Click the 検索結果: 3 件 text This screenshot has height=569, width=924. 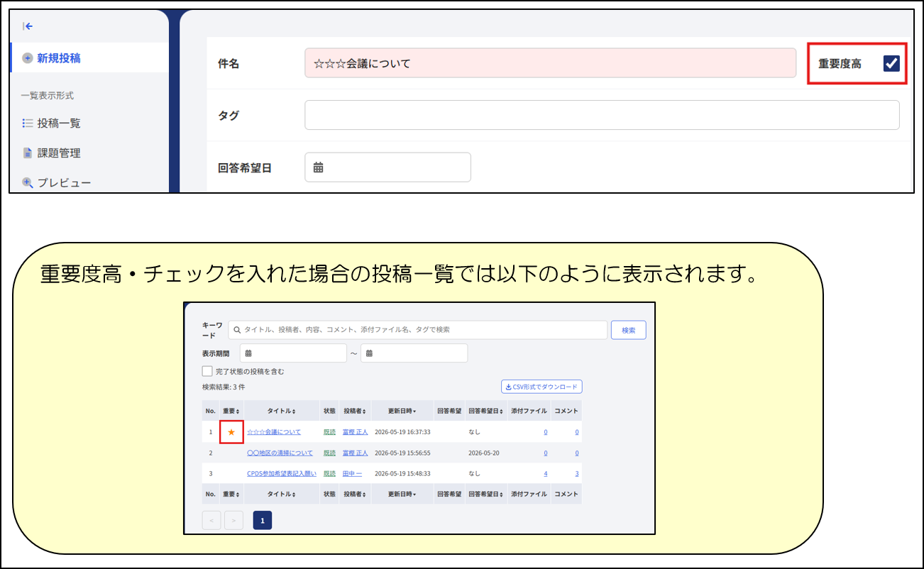[x=224, y=387]
